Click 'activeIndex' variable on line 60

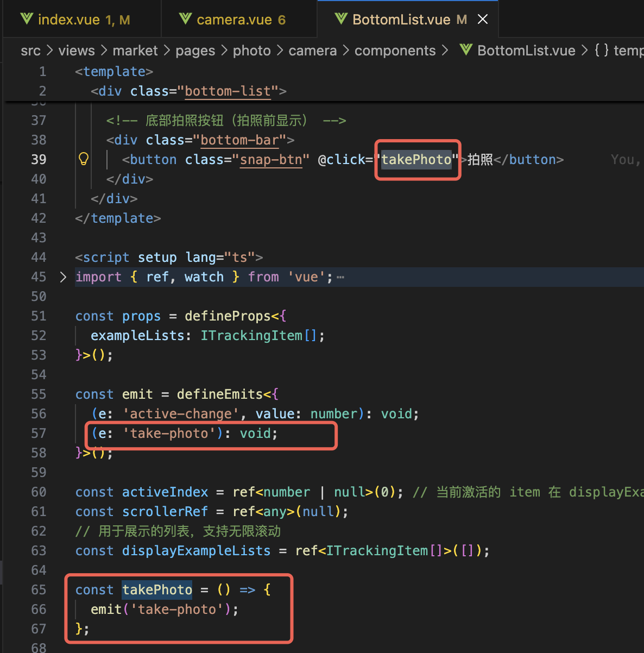point(165,492)
